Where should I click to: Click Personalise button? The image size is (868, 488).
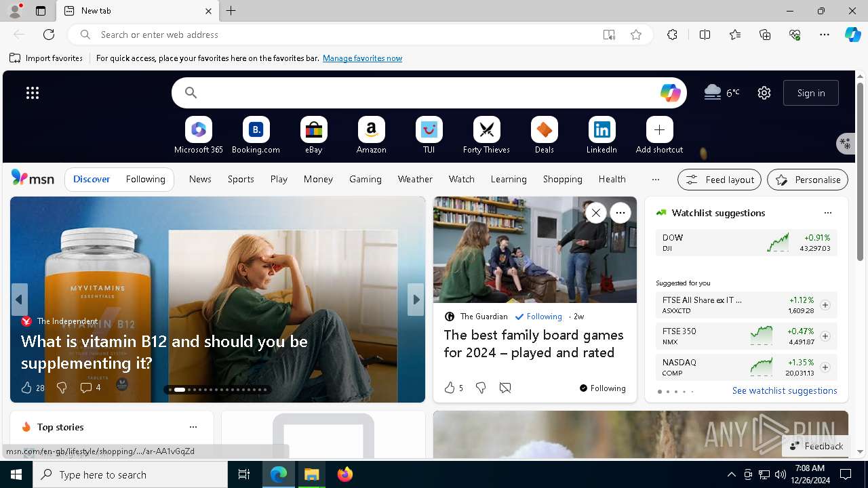pyautogui.click(x=808, y=180)
